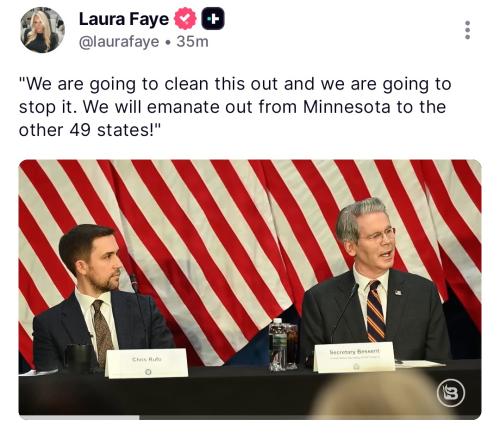Click the water bottle on the table

[278, 345]
